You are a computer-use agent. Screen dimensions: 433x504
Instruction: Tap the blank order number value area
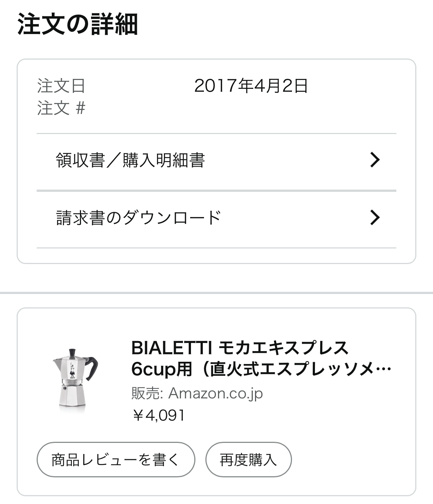pyautogui.click(x=251, y=109)
